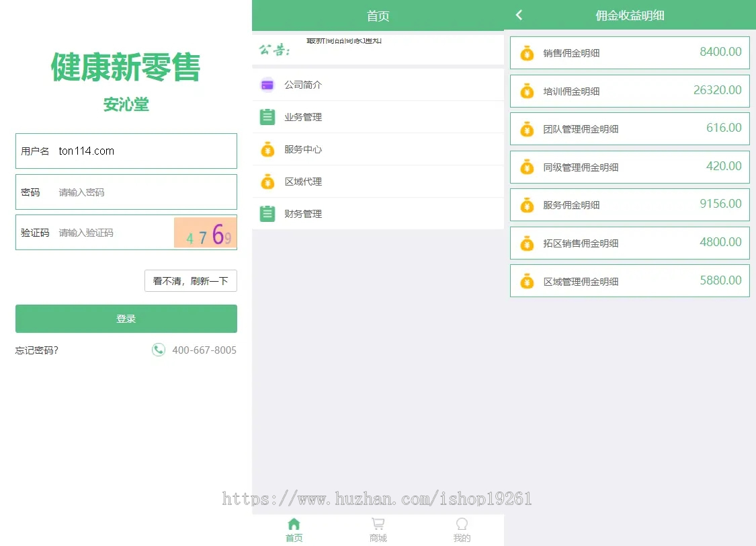This screenshot has height=546, width=756.
Task: Open the 服务中心 menu entry
Action: point(378,149)
